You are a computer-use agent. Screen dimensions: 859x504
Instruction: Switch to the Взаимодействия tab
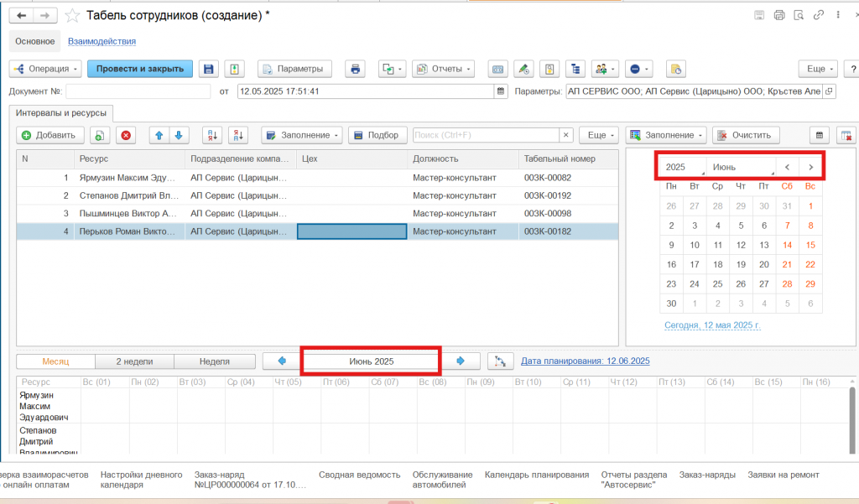(x=102, y=41)
